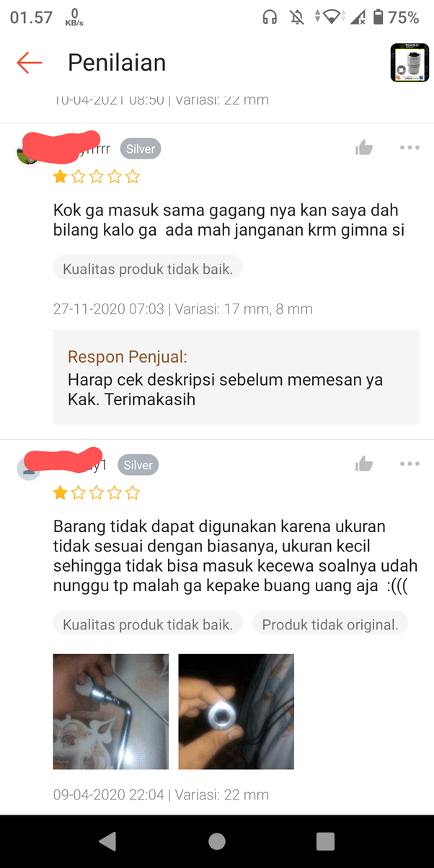The image size is (434, 868).
Task: Tap the Silver badge on second reviewer
Action: [138, 465]
